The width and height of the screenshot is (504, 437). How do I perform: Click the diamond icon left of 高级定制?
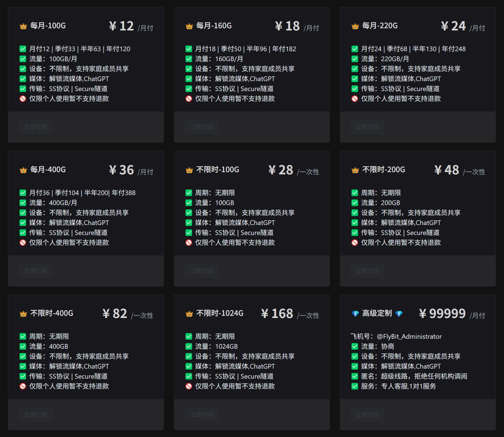click(355, 314)
